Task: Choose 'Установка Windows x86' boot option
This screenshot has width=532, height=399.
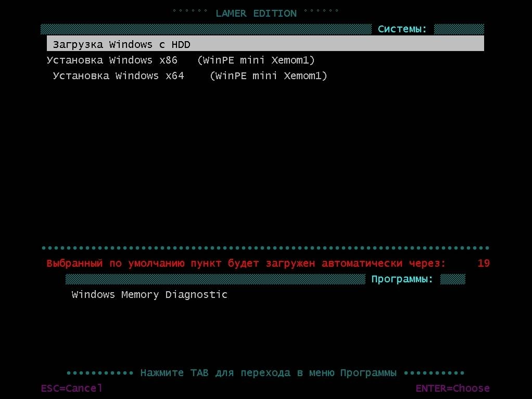Action: (181, 60)
